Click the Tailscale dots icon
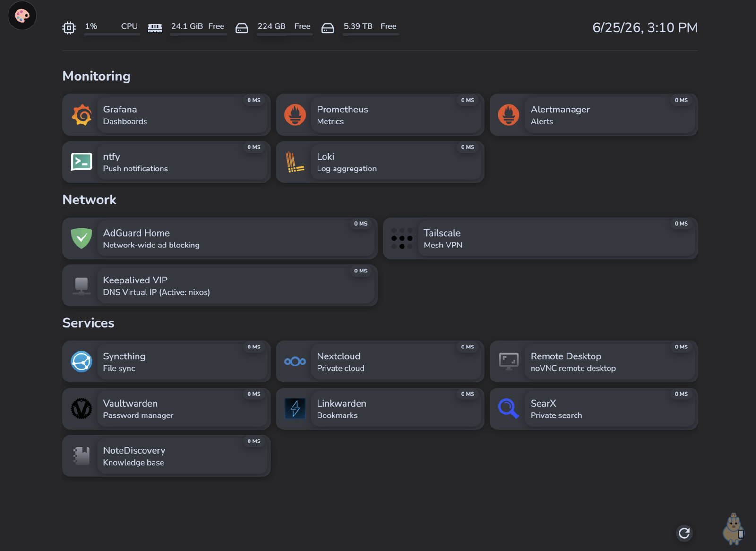756x551 pixels. 402,238
